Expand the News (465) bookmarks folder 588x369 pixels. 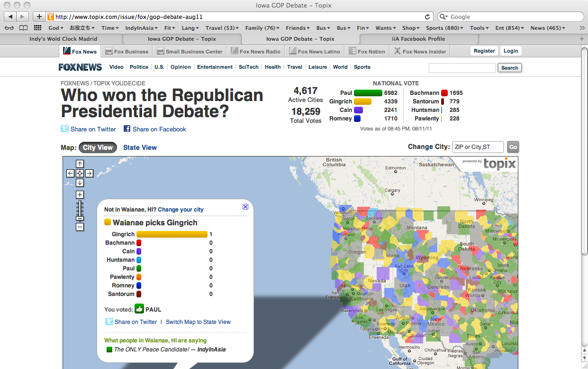pyautogui.click(x=548, y=28)
